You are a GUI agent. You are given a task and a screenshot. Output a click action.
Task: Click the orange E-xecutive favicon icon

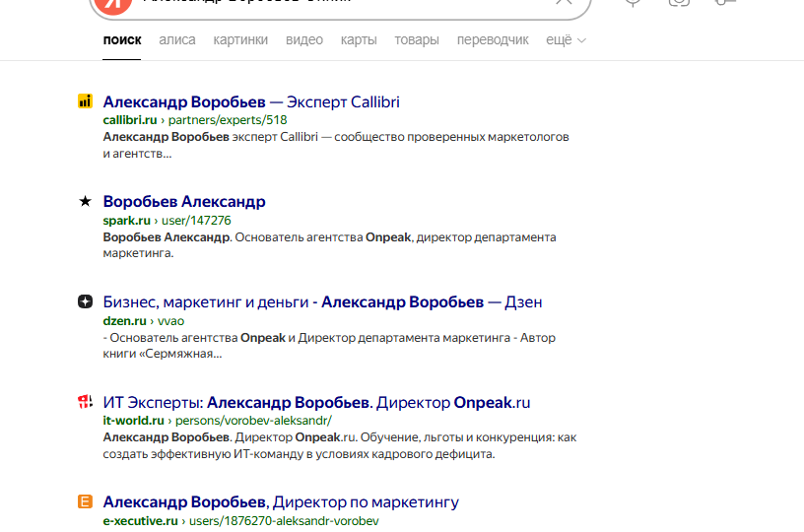[x=85, y=501]
